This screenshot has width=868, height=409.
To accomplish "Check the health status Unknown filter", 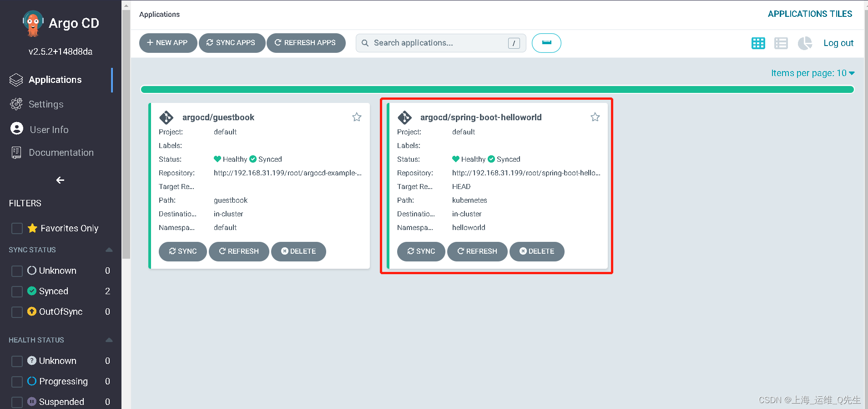I will [x=17, y=361].
